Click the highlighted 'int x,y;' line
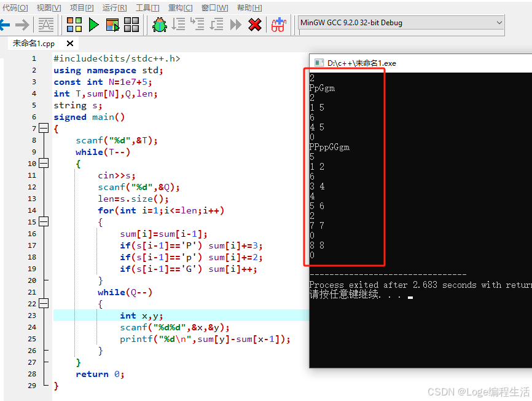532x401 pixels. (x=141, y=316)
